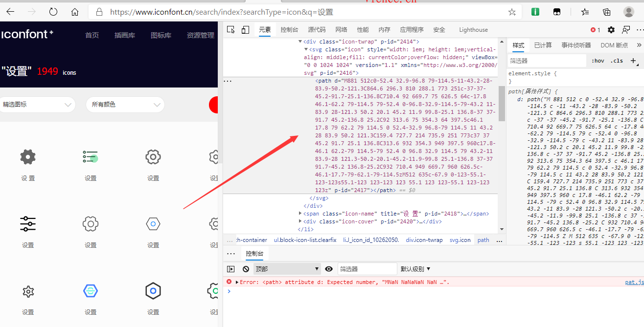Click the browser home icon
644x327 pixels.
click(x=74, y=12)
